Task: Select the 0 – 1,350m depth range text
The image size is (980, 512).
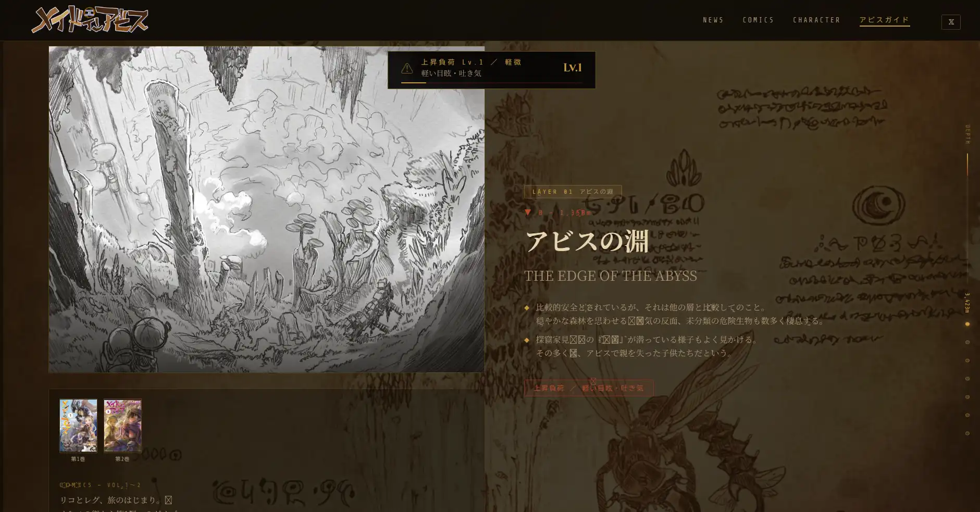Action: [x=565, y=213]
